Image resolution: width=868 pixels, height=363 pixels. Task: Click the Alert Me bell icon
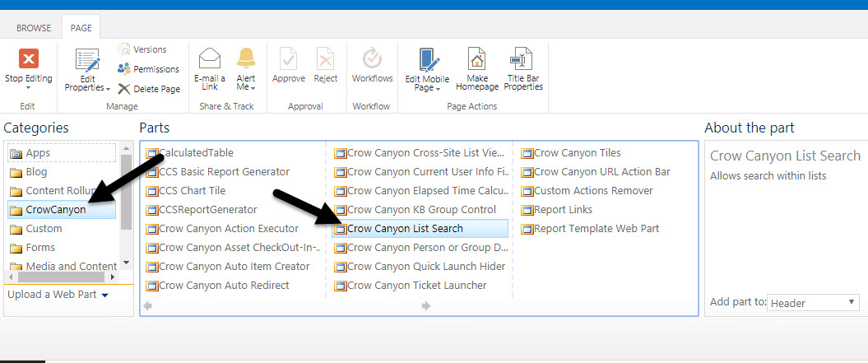246,59
